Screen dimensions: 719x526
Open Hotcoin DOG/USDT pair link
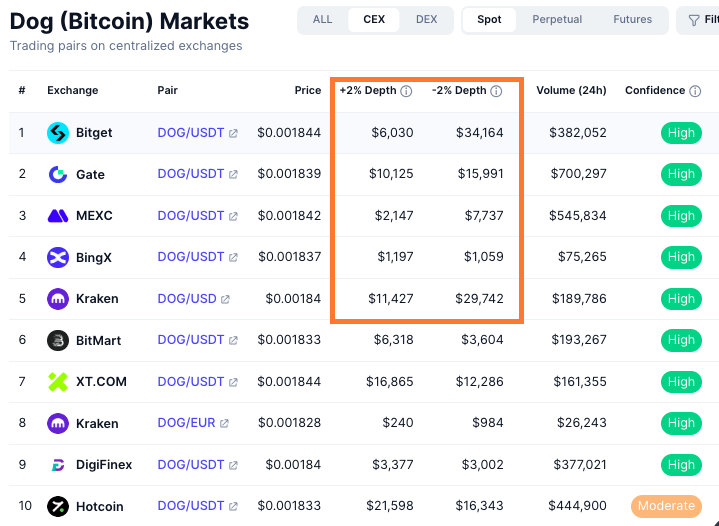click(191, 506)
